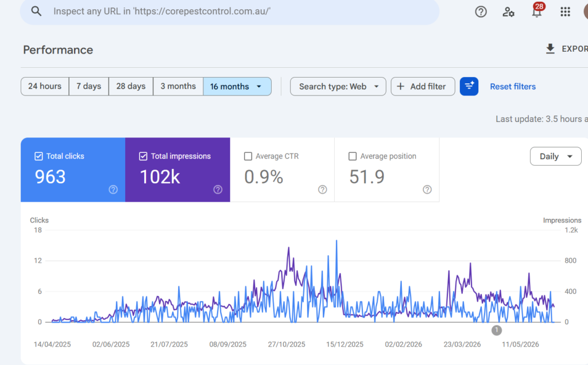This screenshot has height=365, width=588.
Task: Enable the Average CTR checkbox
Action: pos(248,156)
